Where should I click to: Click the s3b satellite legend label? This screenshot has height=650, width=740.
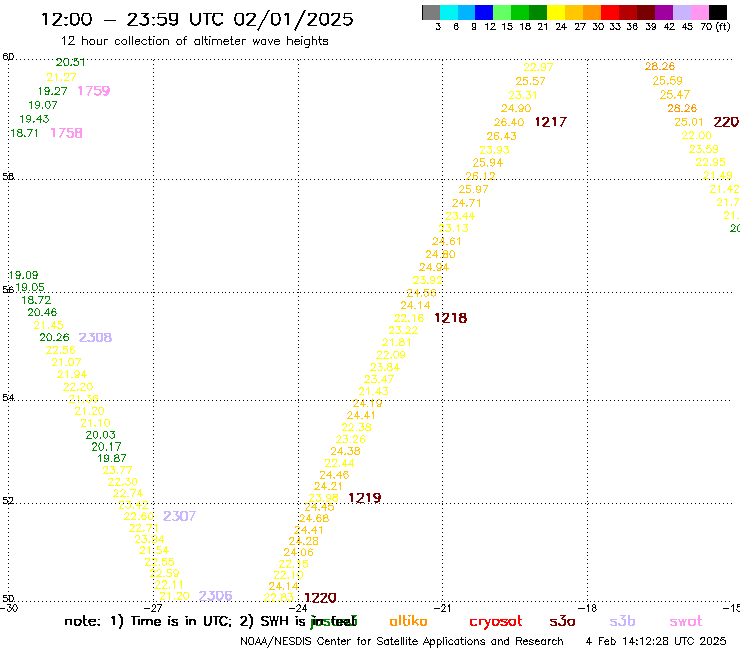click(x=622, y=621)
